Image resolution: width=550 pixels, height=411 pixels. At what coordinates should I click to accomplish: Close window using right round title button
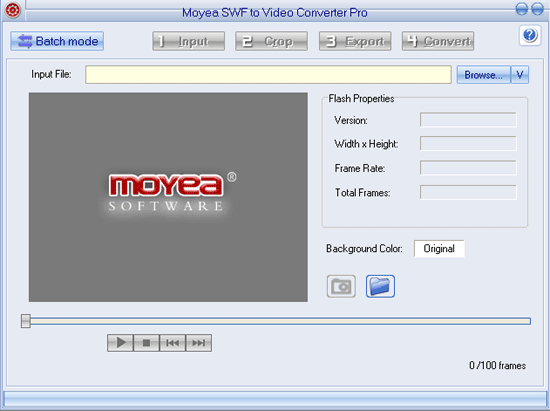click(x=537, y=8)
